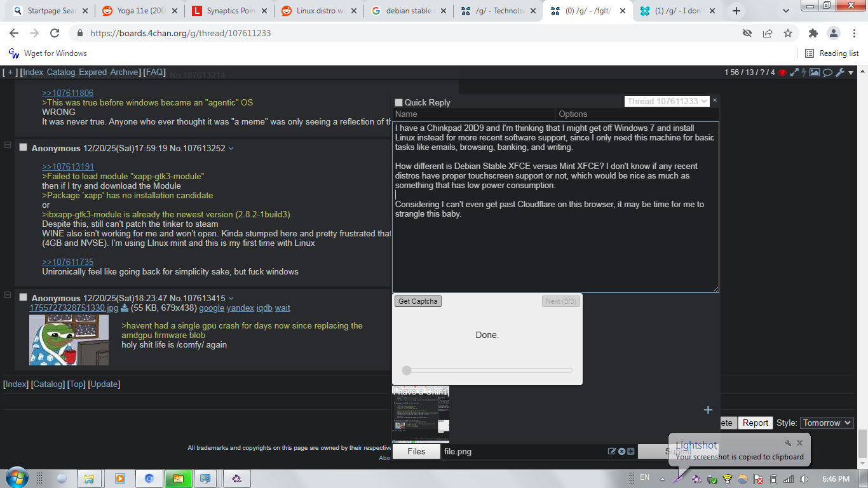Open the 4chan header dropdown triangle
Screen dimensions: 868x488
851,73
